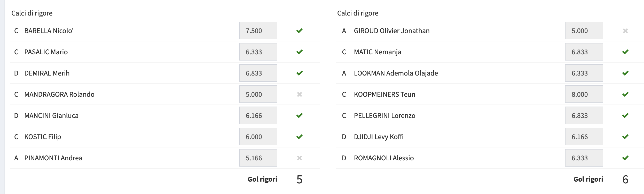
Task: Select the PELLEGRINI Lorenzo player name
Action: pos(384,116)
